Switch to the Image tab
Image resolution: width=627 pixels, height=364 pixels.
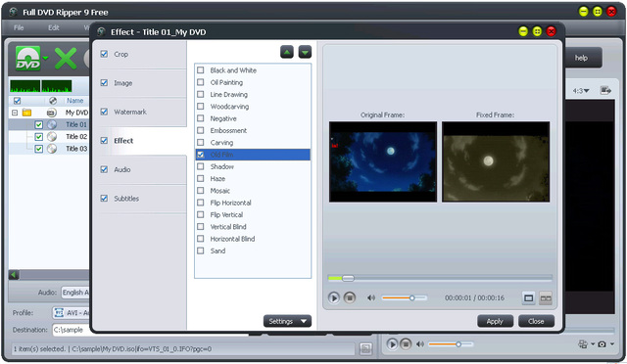140,83
